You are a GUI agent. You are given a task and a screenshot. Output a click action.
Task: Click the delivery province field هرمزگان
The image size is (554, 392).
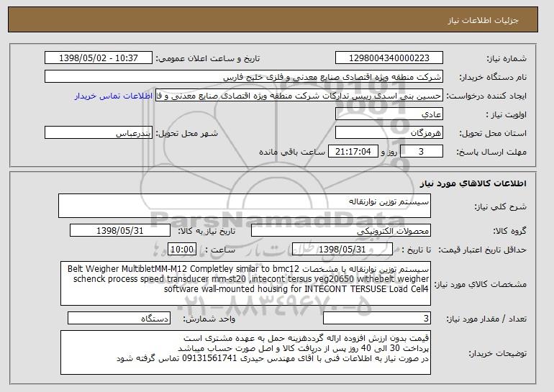pos(389,133)
